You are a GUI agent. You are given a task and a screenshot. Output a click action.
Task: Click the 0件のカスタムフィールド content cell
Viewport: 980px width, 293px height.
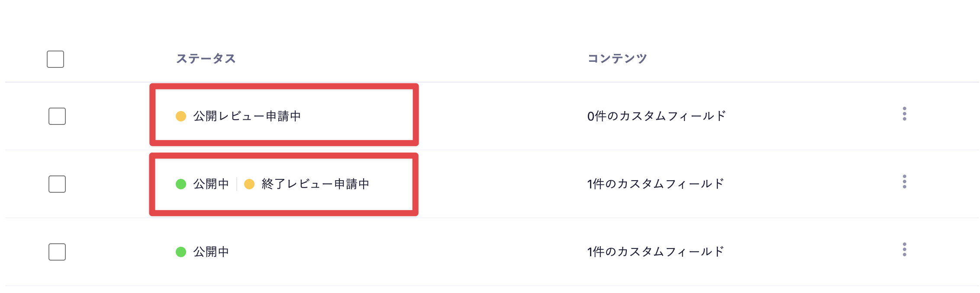(x=656, y=116)
